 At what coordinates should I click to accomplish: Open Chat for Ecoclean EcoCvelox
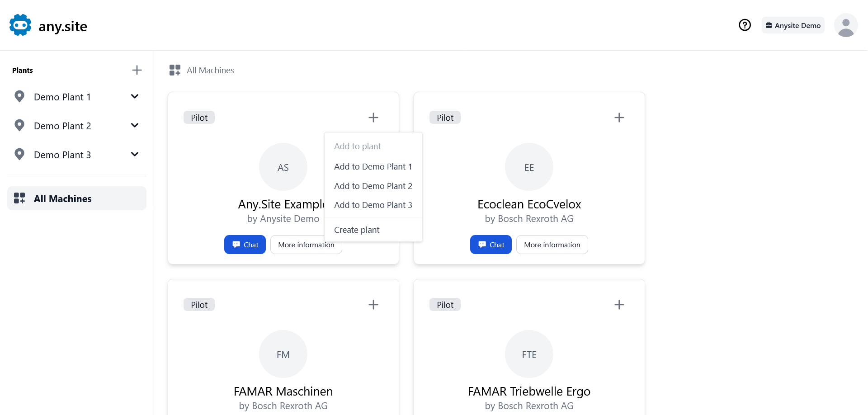(491, 245)
